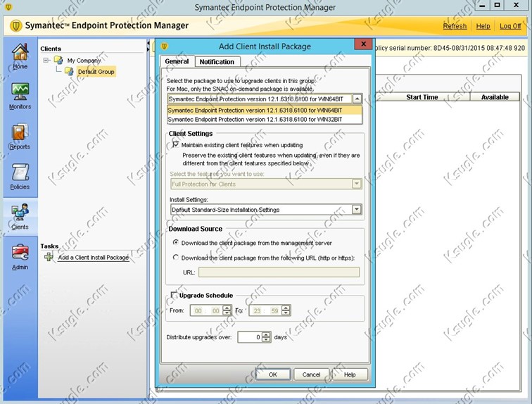Image resolution: width=532 pixels, height=404 pixels.
Task: Open the Home page icon
Action: pyautogui.click(x=20, y=53)
